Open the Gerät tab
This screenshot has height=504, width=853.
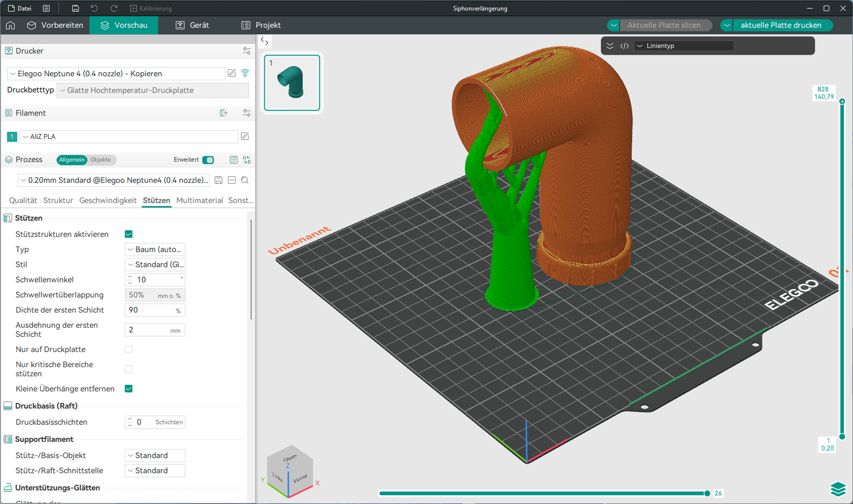[x=192, y=25]
